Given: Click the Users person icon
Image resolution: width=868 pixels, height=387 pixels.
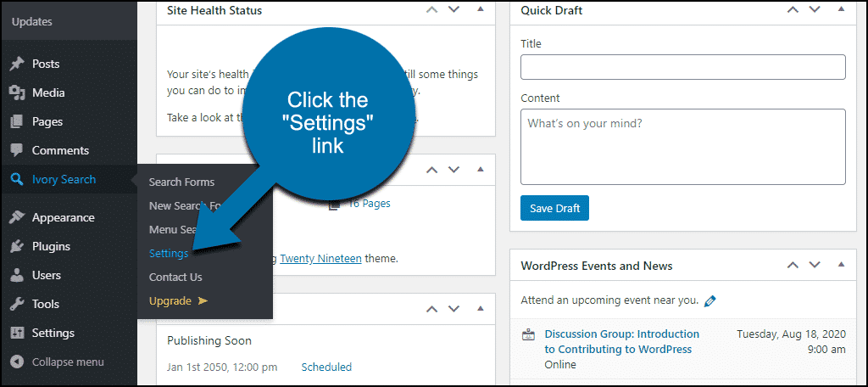Looking at the screenshot, I should point(16,276).
